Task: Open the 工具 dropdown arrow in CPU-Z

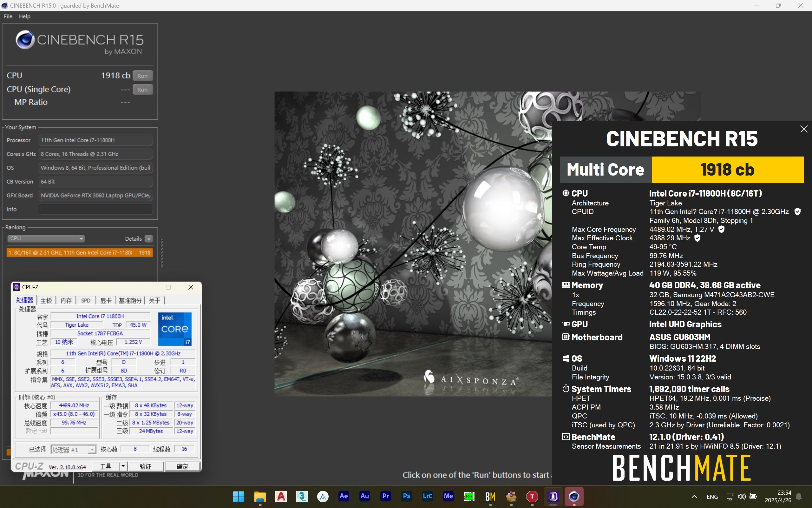Action: (123, 466)
